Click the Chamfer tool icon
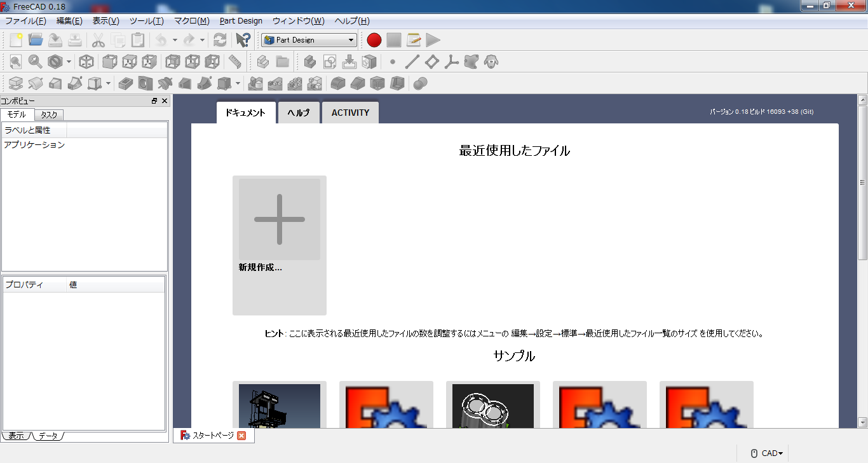 (x=358, y=83)
